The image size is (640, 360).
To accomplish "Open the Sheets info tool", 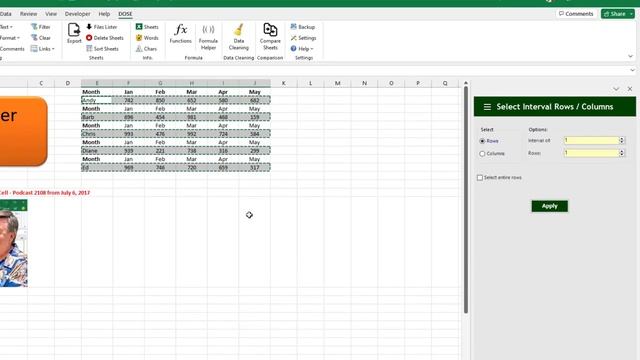I will pyautogui.click(x=147, y=27).
